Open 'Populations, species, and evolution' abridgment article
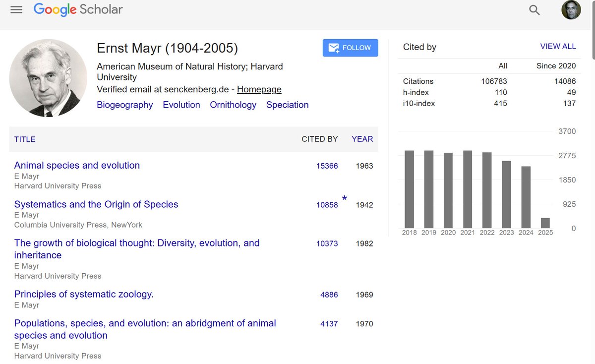Viewport: 595px width, 364px height. click(x=145, y=329)
